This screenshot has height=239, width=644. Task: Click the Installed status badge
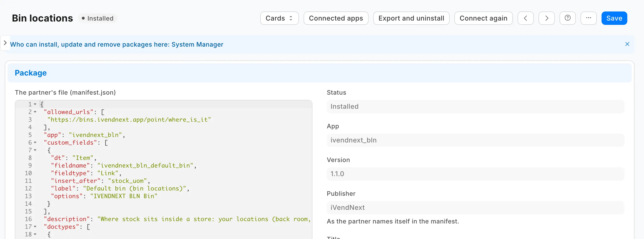(x=98, y=18)
